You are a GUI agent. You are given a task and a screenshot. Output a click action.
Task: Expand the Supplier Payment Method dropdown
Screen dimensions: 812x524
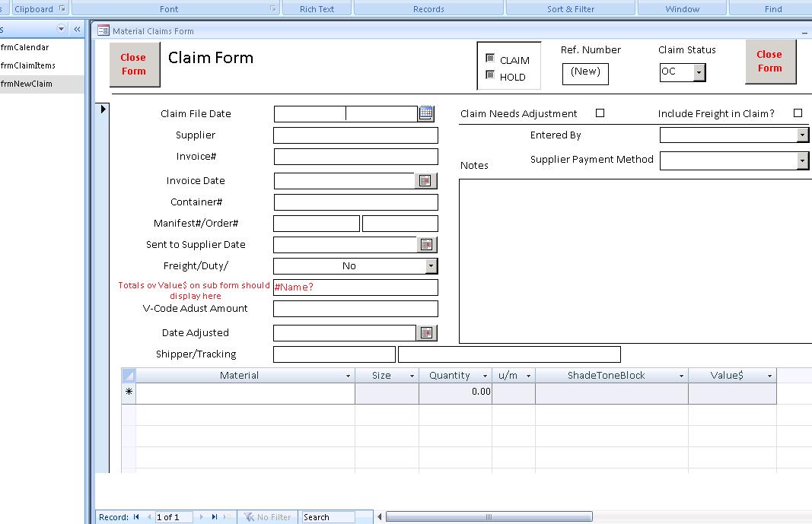coord(802,160)
